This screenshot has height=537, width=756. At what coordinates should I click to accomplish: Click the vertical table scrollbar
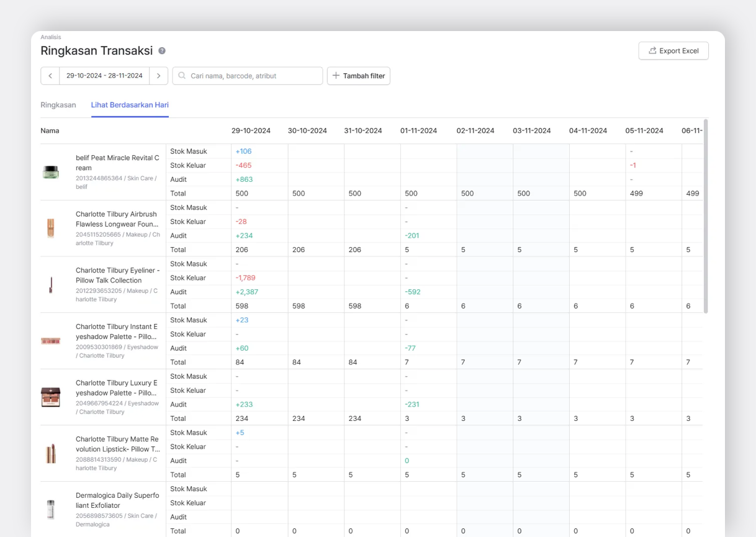[x=706, y=216]
